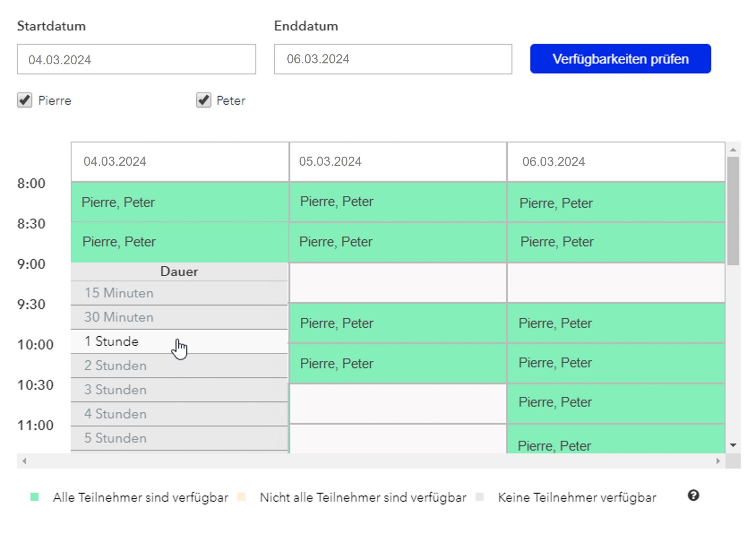The width and height of the screenshot is (756, 534).
Task: Click the help question mark icon
Action: pyautogui.click(x=693, y=496)
